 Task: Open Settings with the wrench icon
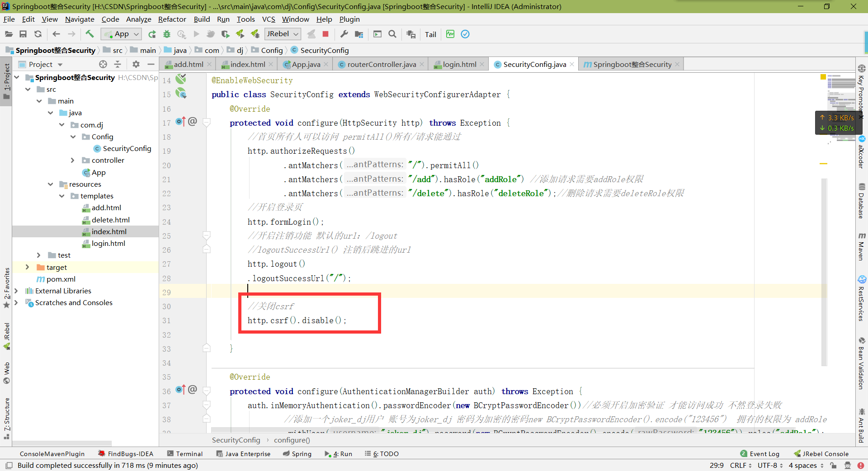[x=344, y=34]
